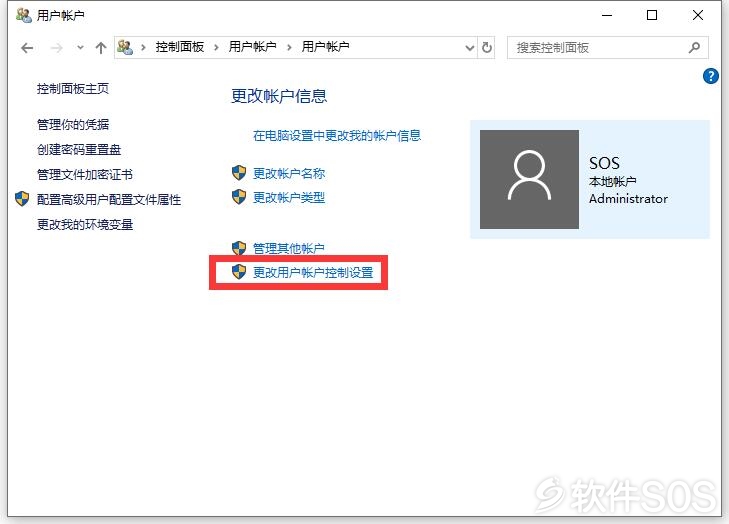Open the recent locations dropdown arrow
Screen dimensions: 729x524
point(80,47)
